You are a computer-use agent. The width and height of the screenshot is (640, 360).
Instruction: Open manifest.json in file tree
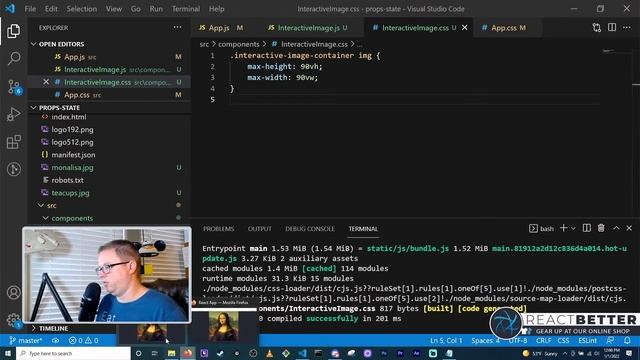coord(73,155)
